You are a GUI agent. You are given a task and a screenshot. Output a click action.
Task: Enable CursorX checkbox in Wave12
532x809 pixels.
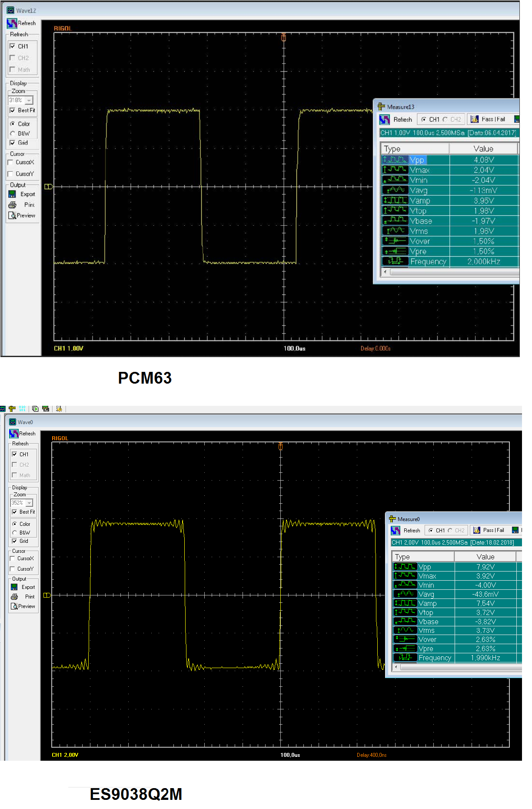[x=10, y=162]
